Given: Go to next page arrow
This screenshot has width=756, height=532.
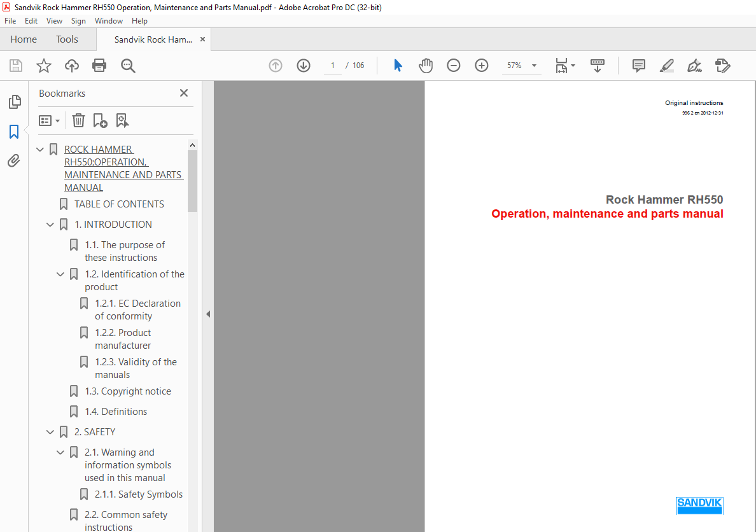Looking at the screenshot, I should (304, 66).
